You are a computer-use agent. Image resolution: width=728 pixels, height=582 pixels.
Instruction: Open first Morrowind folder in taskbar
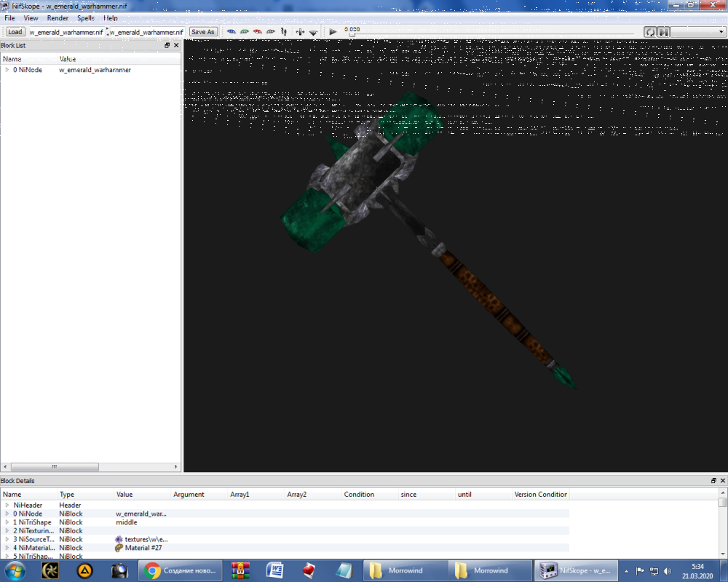pyautogui.click(x=404, y=570)
